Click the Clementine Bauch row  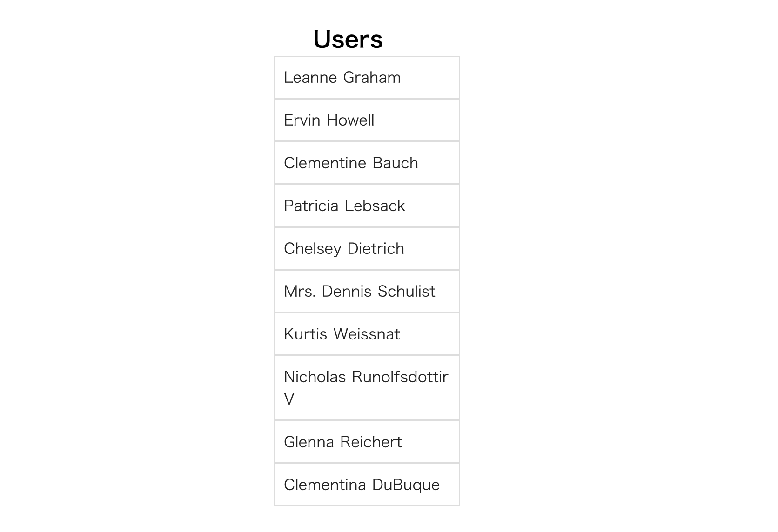366,163
